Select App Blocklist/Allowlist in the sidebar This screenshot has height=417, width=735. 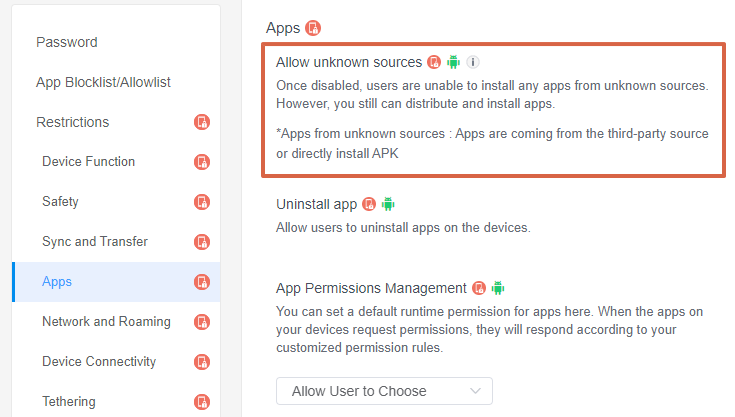(x=103, y=82)
